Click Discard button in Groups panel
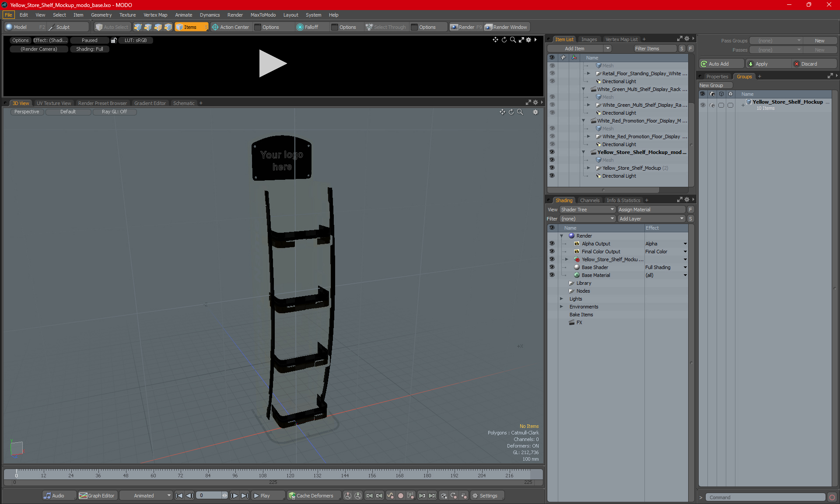The height and width of the screenshot is (504, 840). 814,64
